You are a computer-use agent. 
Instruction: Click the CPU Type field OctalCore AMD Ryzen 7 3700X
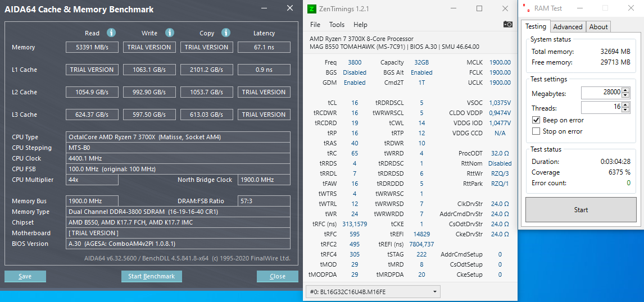coord(178,137)
